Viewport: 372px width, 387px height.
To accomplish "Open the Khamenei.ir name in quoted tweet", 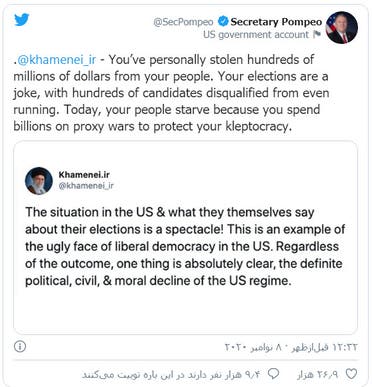I will [x=84, y=175].
